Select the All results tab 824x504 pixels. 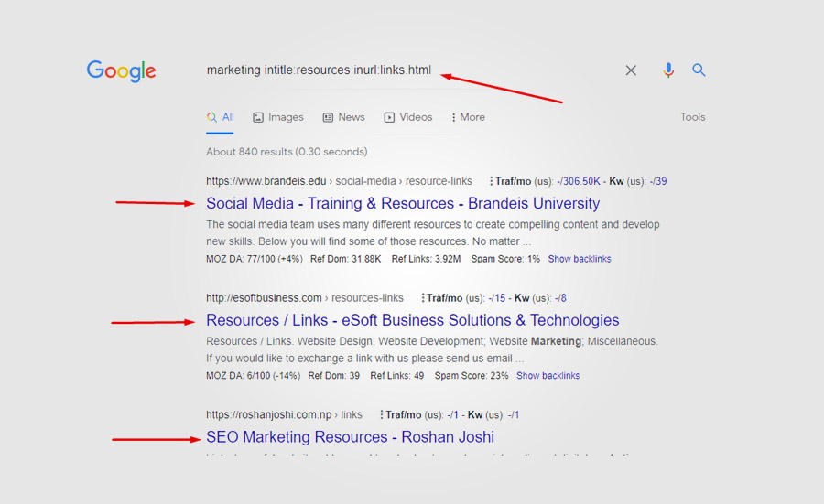coord(220,117)
